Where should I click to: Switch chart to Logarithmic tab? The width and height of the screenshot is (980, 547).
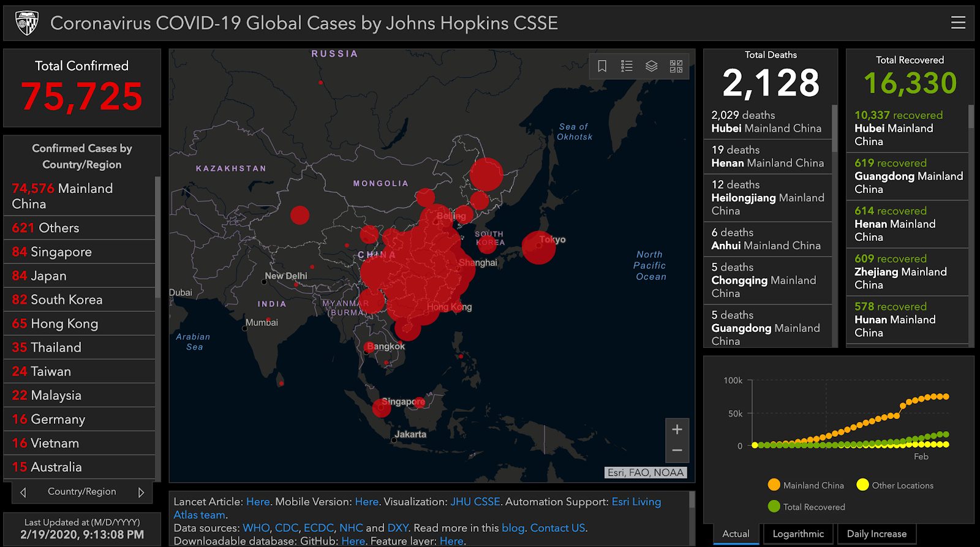pos(798,534)
